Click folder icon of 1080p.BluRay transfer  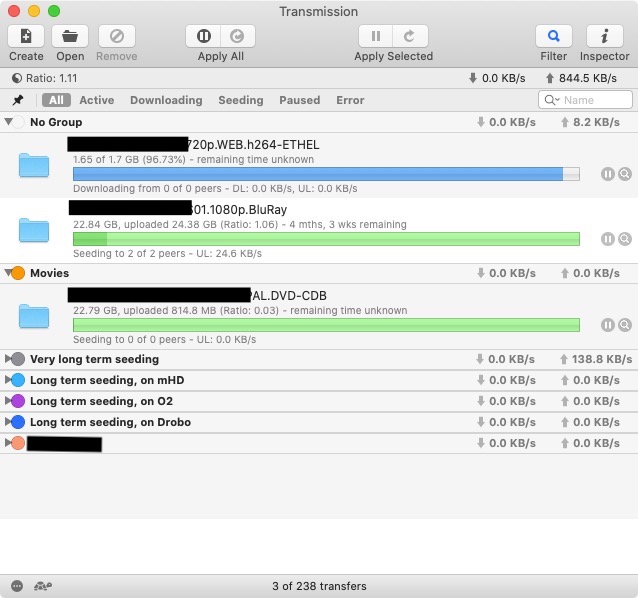[34, 230]
